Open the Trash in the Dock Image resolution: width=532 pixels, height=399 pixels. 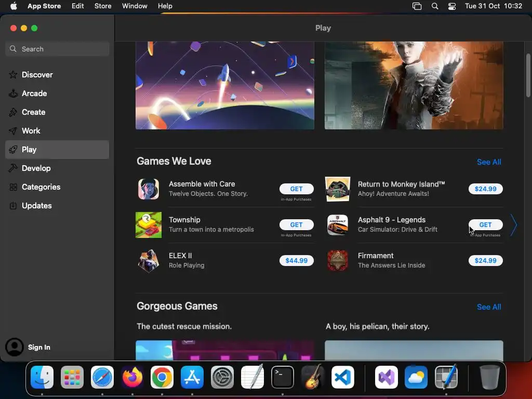pyautogui.click(x=489, y=377)
